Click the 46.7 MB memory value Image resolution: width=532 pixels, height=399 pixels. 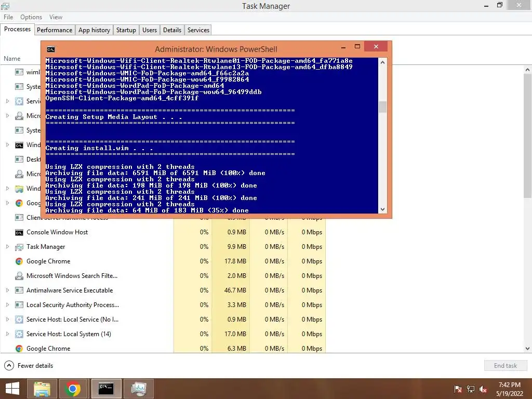[x=235, y=290]
